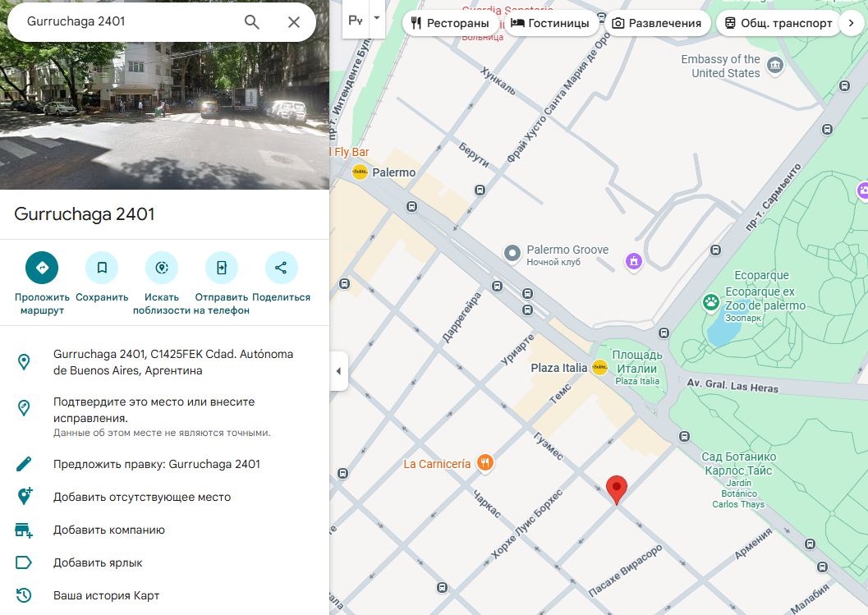Viewport: 868px width, 615px height.
Task: Click Предложить правку: Gurruchaga 2401
Action: click(156, 464)
